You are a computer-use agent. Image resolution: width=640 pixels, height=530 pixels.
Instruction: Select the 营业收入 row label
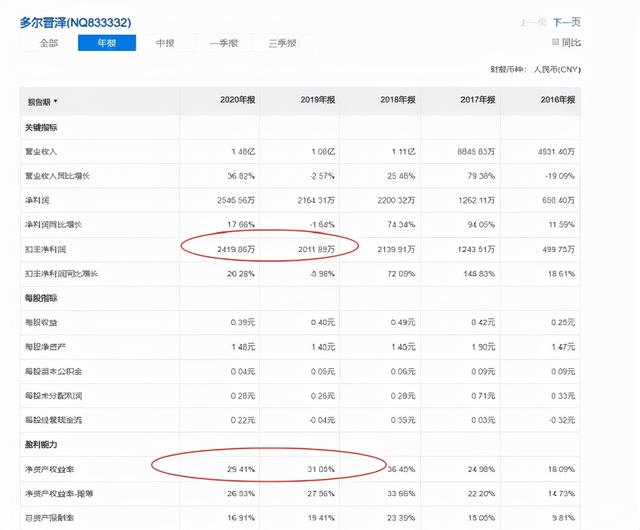(x=41, y=152)
